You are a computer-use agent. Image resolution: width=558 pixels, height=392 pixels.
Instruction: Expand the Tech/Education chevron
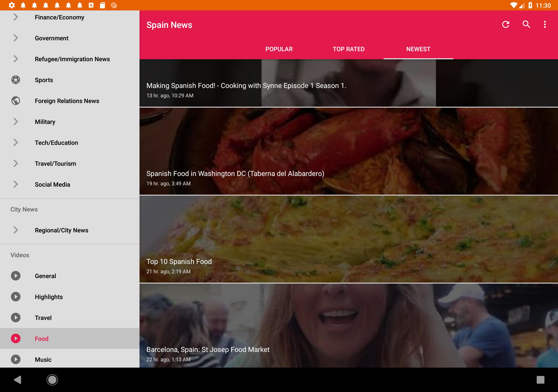tap(15, 142)
